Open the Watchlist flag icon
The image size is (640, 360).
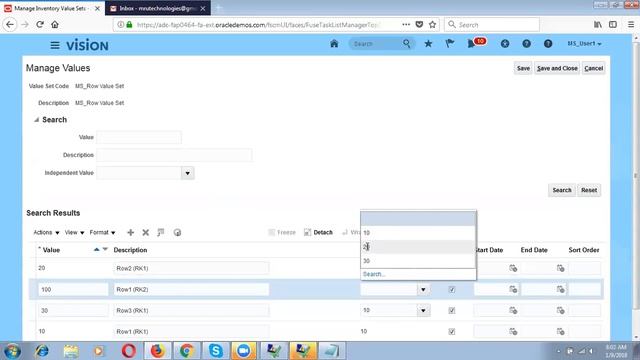[x=449, y=43]
